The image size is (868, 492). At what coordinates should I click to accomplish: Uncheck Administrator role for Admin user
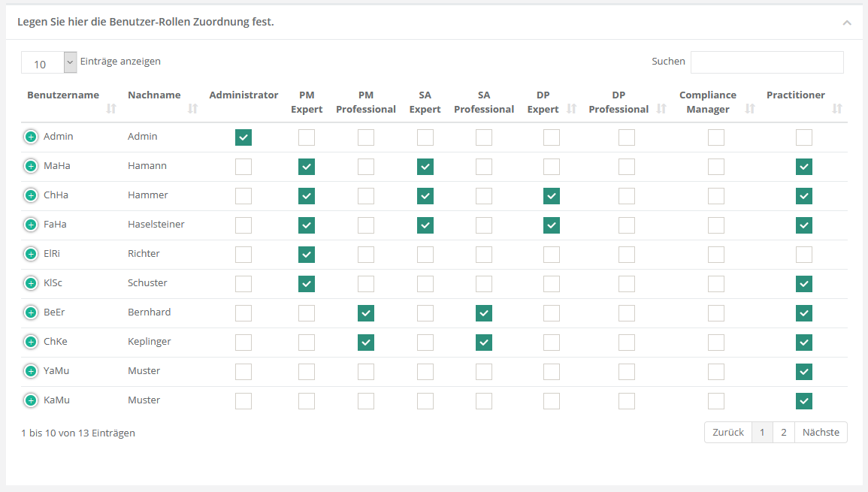243,137
